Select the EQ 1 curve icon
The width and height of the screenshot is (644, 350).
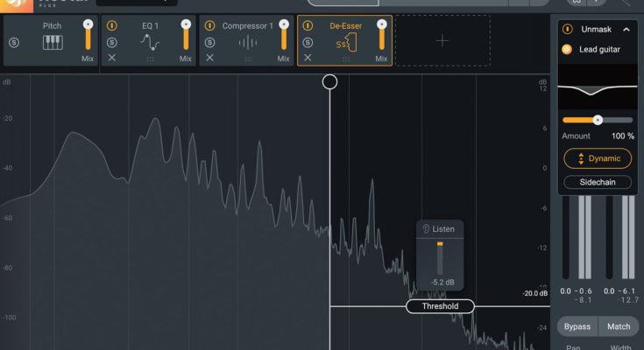pos(150,42)
